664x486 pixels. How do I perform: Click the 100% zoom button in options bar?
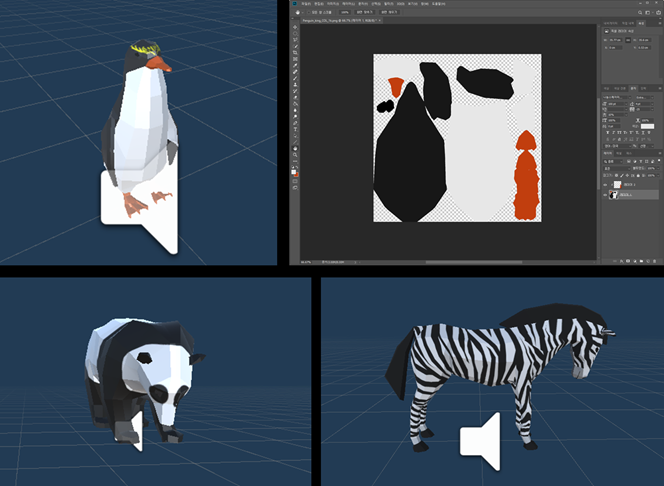point(345,12)
